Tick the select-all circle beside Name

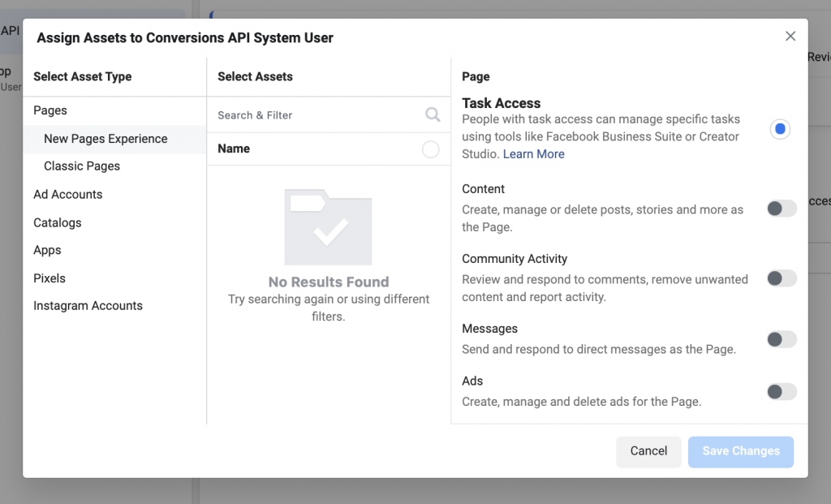point(430,149)
